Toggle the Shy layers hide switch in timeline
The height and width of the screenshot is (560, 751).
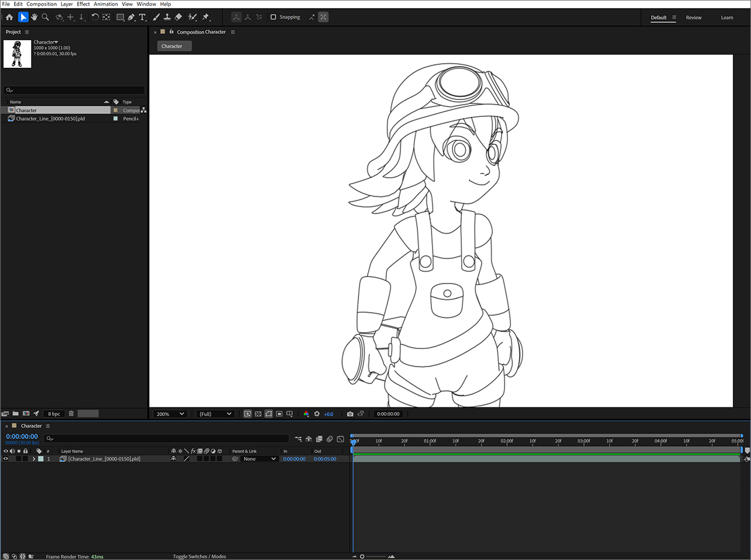point(309,439)
